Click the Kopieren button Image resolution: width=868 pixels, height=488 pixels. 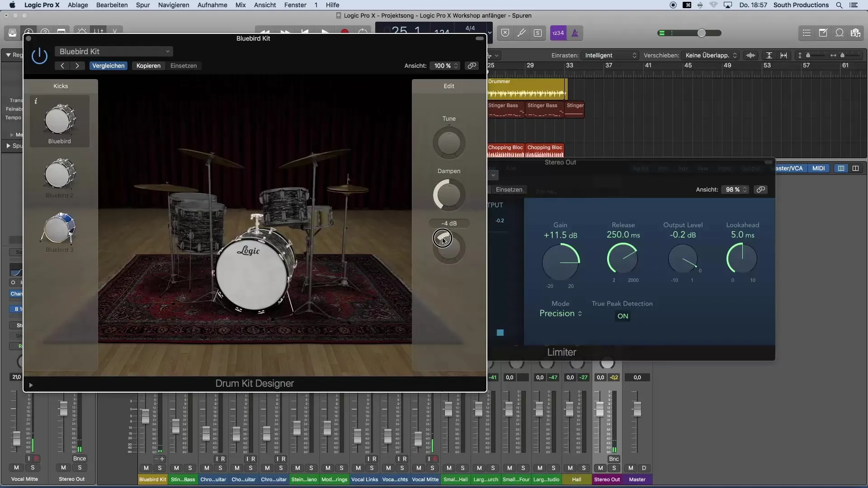(148, 66)
